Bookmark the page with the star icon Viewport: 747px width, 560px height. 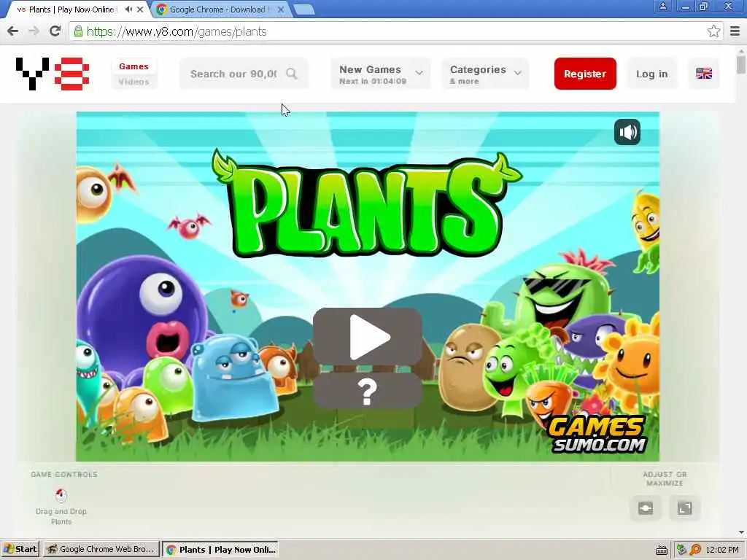(x=713, y=31)
